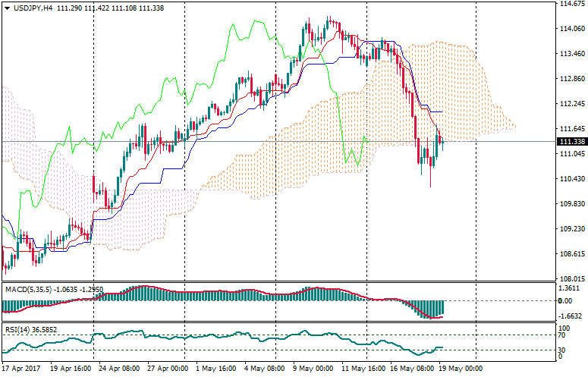Image resolution: width=588 pixels, height=377 pixels.
Task: Click the triangle arrow beside USDJPY,H4
Action: tap(7, 7)
